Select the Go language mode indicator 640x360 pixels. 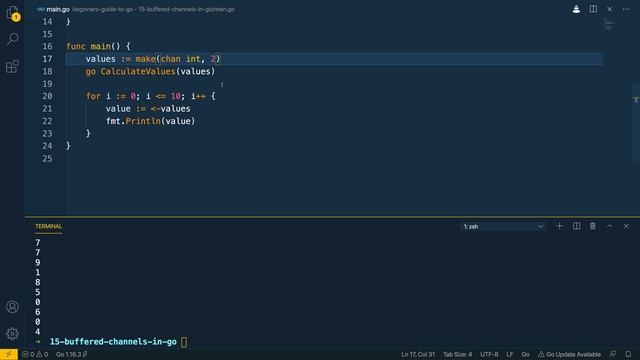[x=525, y=354]
